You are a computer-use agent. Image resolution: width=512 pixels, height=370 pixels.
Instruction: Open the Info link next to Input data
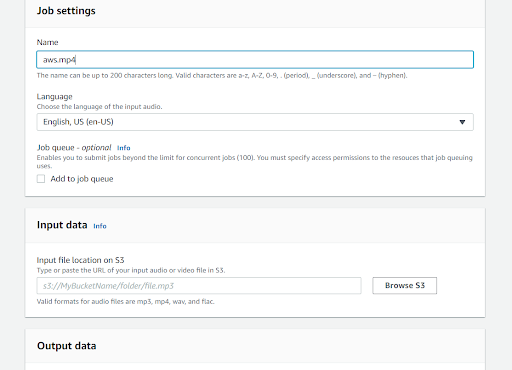pos(100,226)
